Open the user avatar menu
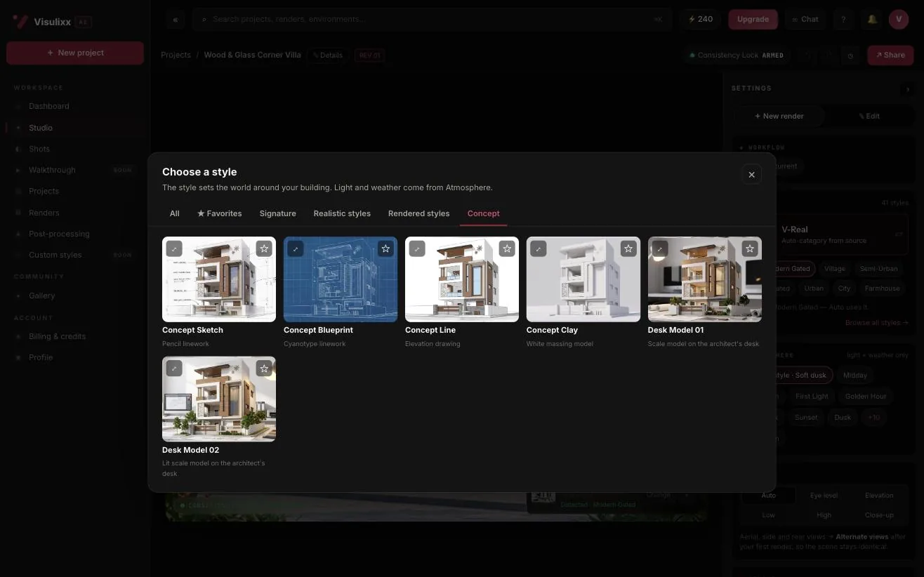The width and height of the screenshot is (924, 577). coord(899,20)
